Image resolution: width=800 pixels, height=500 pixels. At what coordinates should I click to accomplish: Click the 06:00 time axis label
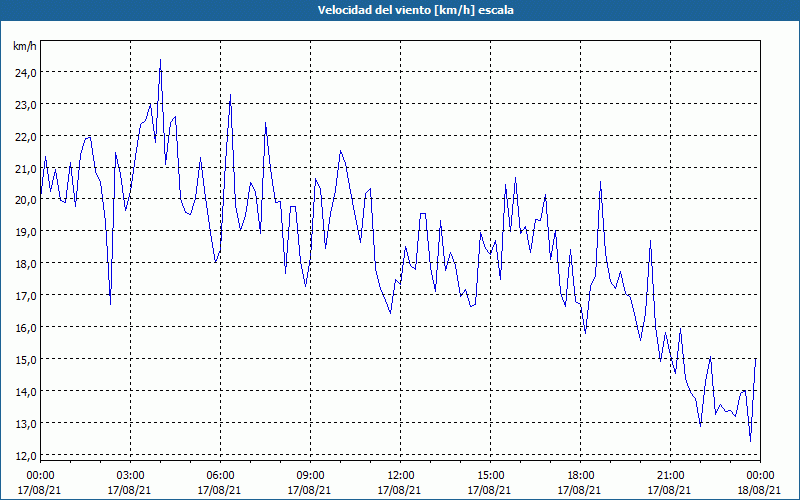[220, 476]
